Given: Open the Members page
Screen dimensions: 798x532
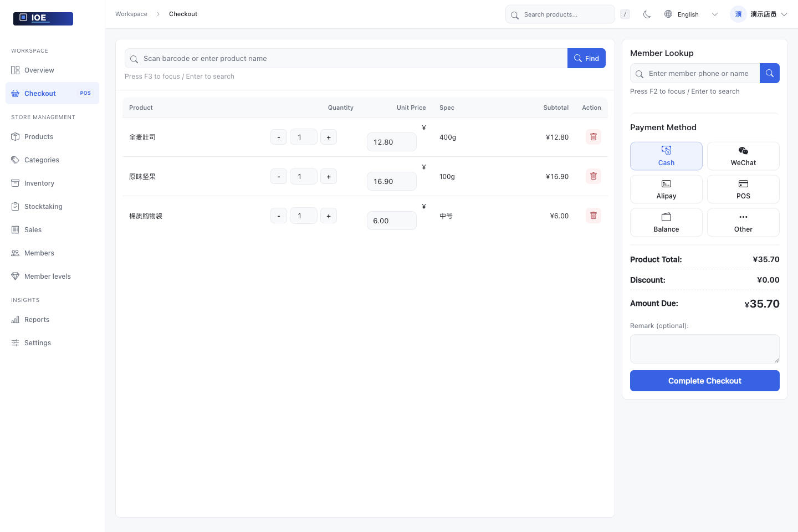Looking at the screenshot, I should [x=52, y=253].
